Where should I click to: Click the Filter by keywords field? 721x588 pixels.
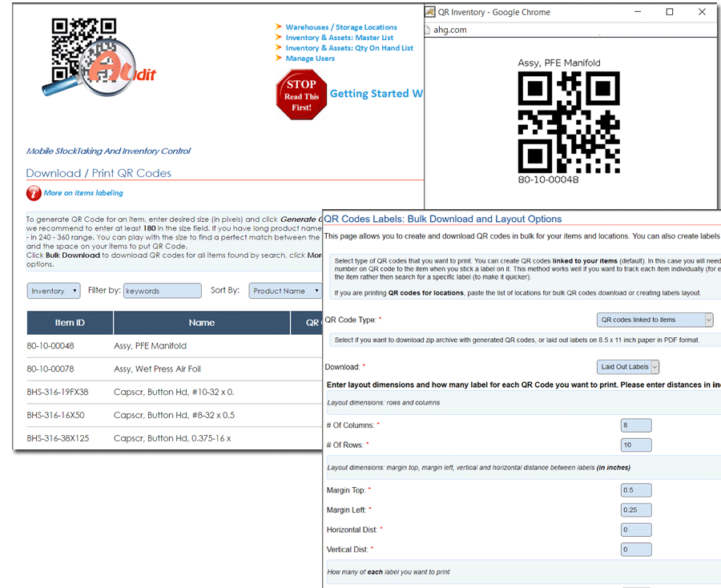tap(163, 291)
